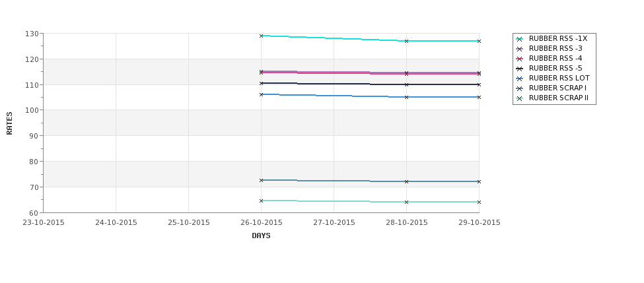The image size is (644, 283).
Task: Click the SCRAP II point on 26-10-2015
Action: [261, 201]
